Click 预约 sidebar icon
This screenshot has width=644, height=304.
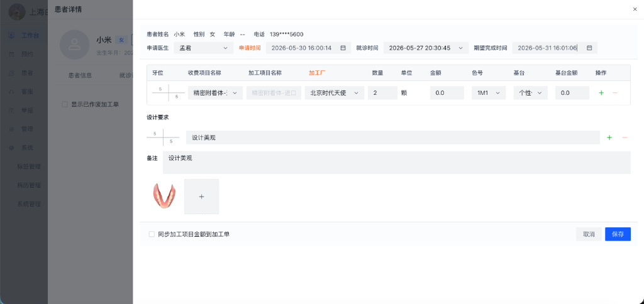tap(12, 54)
